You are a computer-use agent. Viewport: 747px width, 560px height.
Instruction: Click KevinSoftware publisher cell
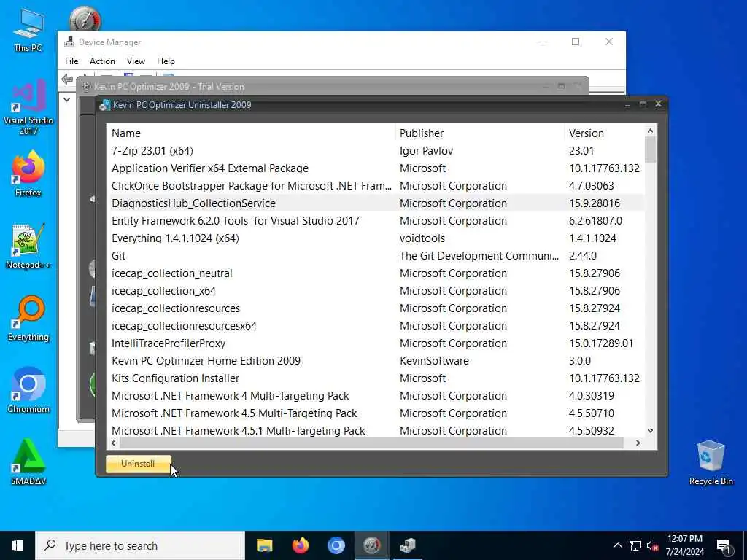[434, 361]
